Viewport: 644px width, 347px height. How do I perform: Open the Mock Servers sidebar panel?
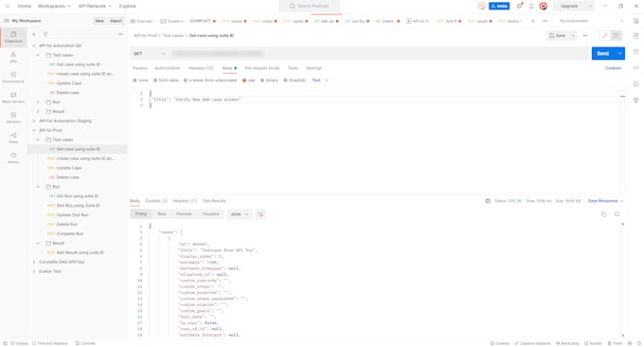click(x=13, y=98)
